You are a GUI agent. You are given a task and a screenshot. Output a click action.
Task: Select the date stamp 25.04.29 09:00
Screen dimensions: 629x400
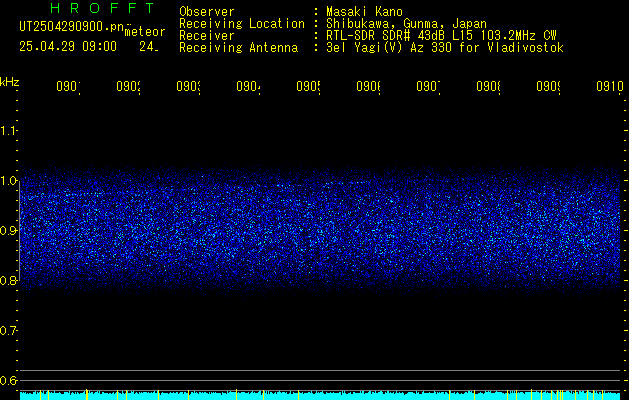(68, 47)
